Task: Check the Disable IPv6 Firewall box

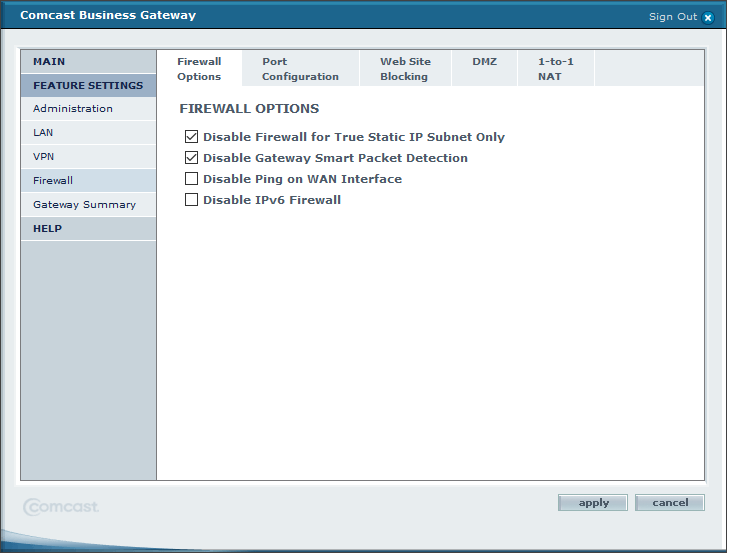Action: click(x=191, y=199)
